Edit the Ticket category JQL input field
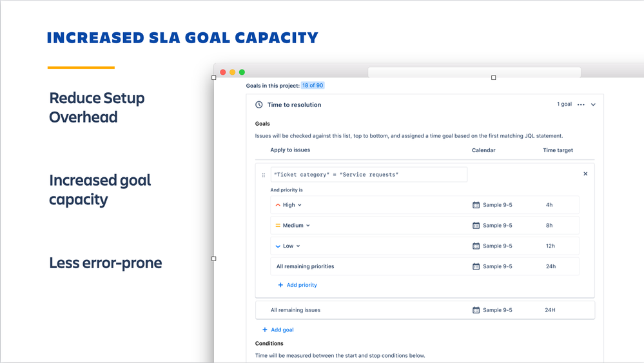This screenshot has height=363, width=644. click(x=369, y=175)
